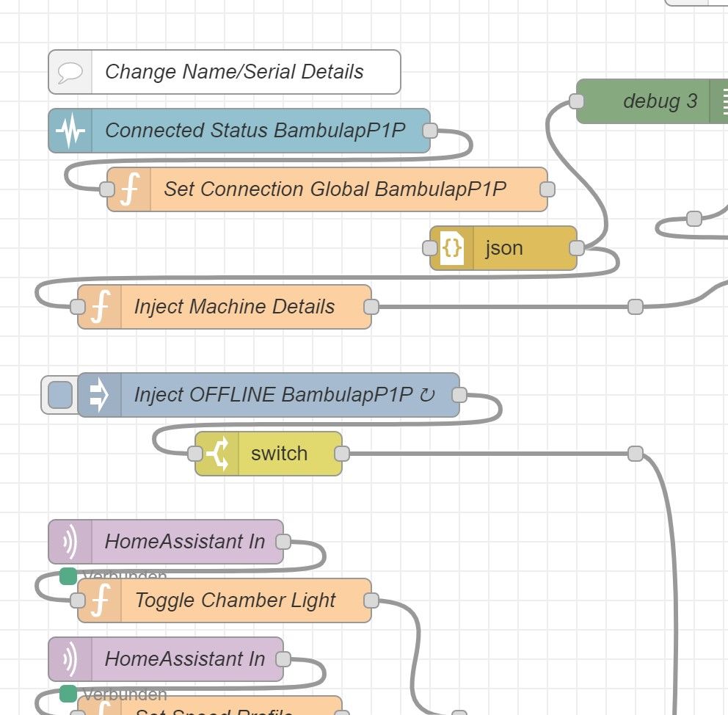Click input port of Set Connection Global node

tap(107, 189)
